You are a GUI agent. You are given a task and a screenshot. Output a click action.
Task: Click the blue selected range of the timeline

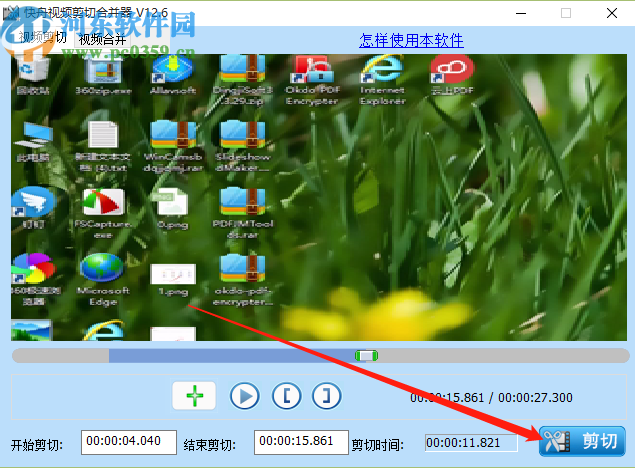(232, 356)
